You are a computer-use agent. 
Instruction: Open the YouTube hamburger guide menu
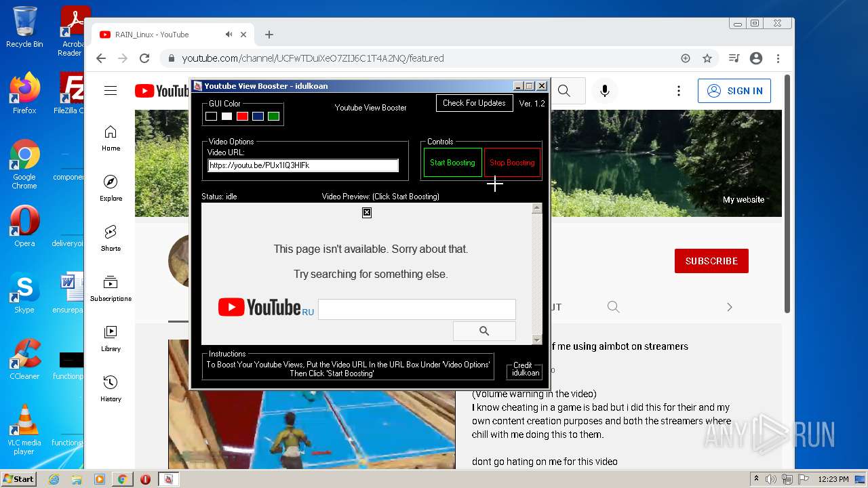coord(111,91)
